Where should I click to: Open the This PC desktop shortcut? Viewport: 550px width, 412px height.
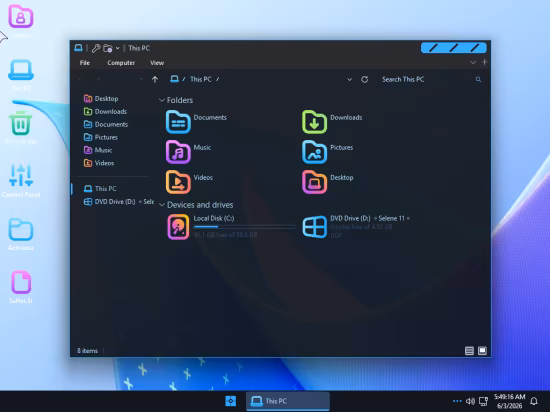[x=21, y=70]
